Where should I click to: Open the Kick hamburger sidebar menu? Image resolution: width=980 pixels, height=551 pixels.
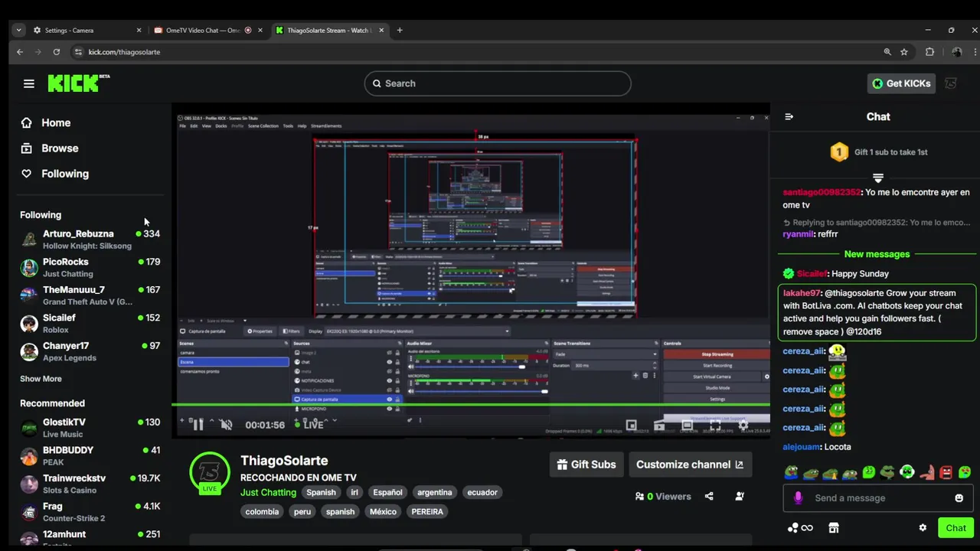coord(29,83)
